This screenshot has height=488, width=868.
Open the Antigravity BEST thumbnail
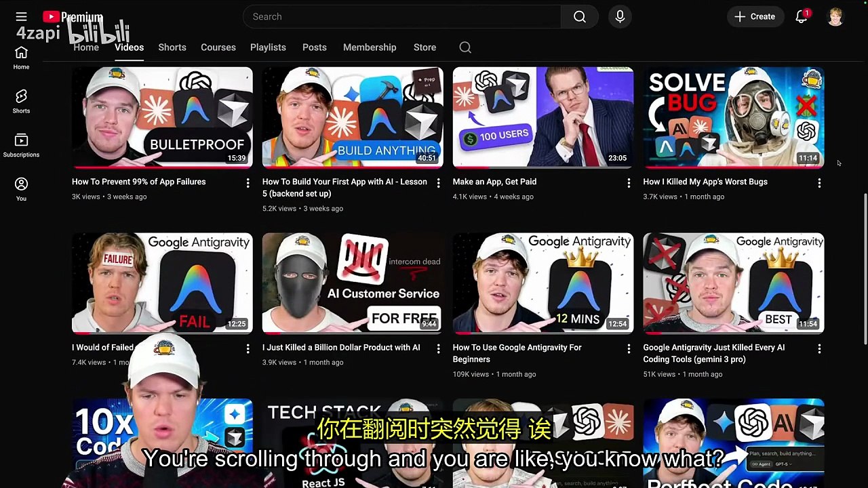(734, 283)
